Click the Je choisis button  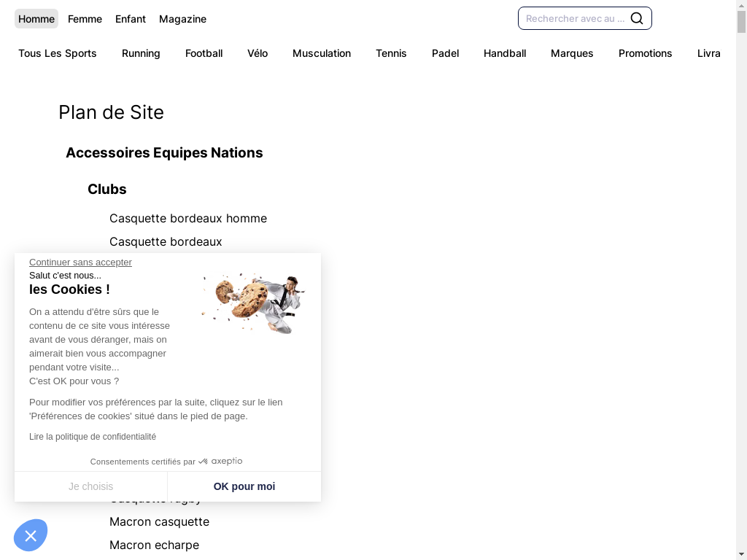click(x=91, y=486)
